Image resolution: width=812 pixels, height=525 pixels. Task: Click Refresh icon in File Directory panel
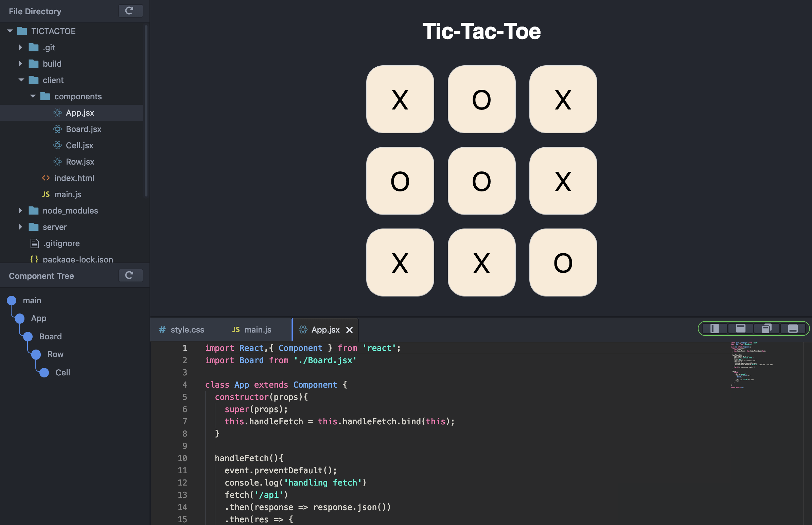click(x=129, y=10)
